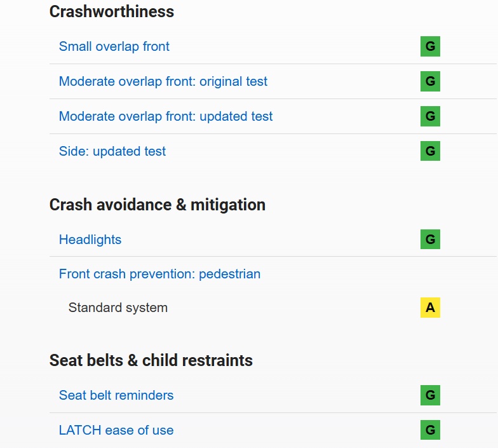This screenshot has height=448, width=498.
Task: Click Moderate overlap updated test G badge
Action: coord(430,116)
